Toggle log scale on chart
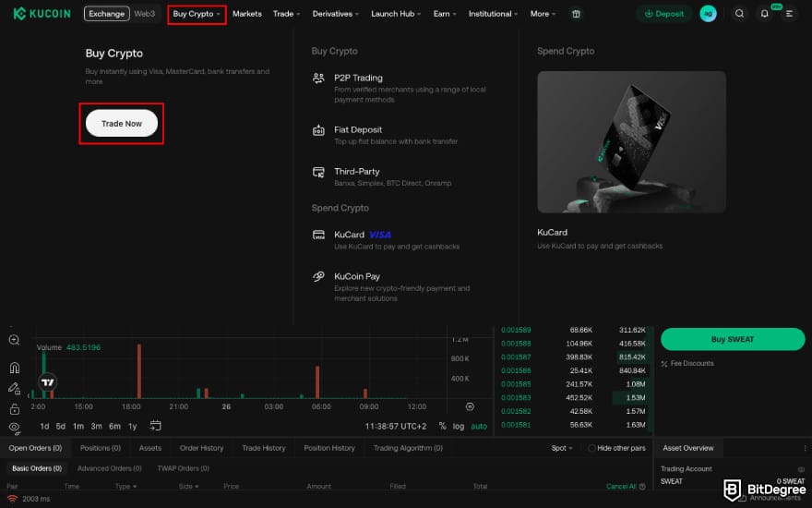 459,426
